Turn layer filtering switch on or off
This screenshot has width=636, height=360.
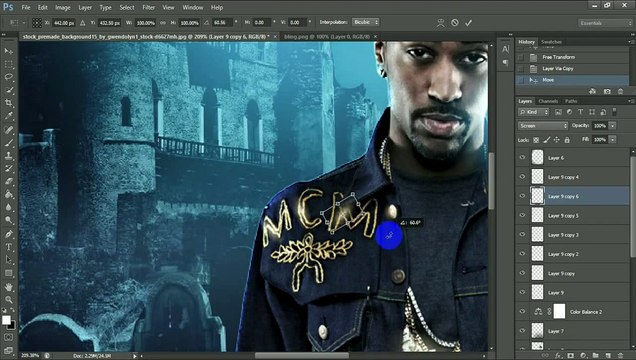(x=614, y=111)
